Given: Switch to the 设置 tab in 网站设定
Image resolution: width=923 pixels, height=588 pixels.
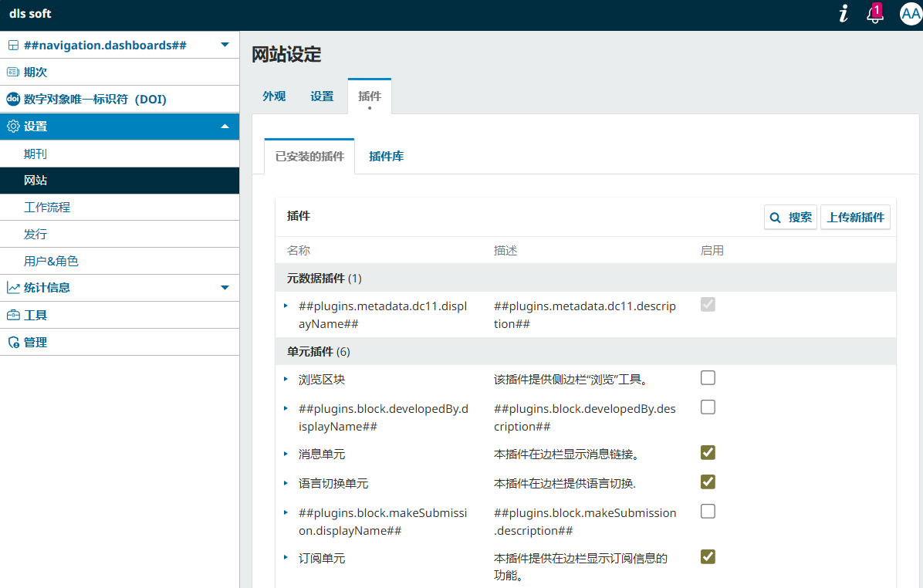Looking at the screenshot, I should click(x=322, y=96).
